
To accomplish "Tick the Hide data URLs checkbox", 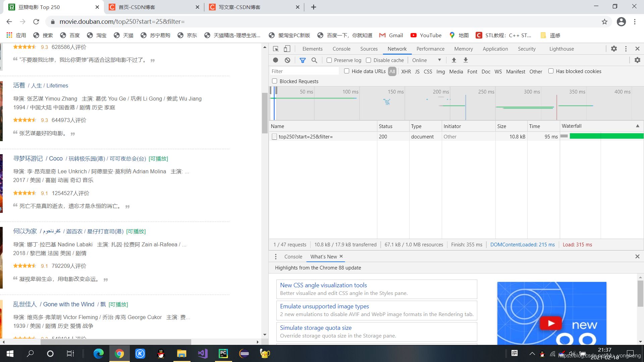I will tap(346, 71).
